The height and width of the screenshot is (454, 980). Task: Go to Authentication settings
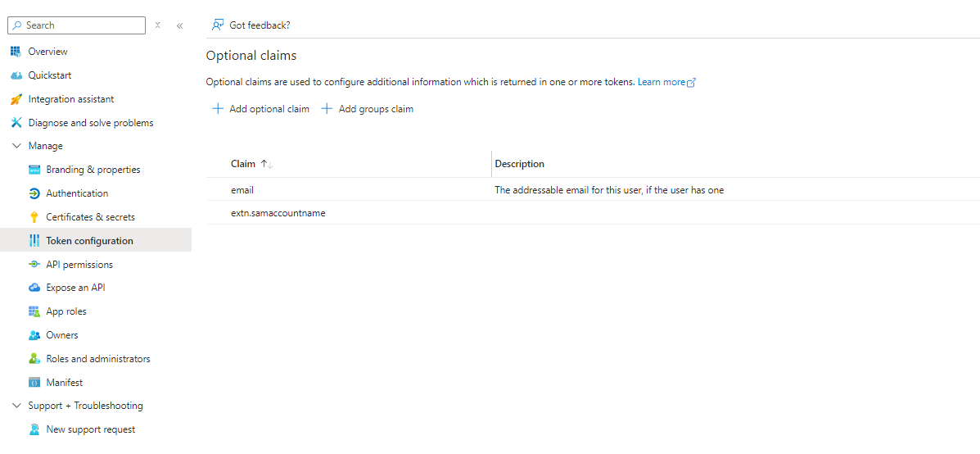[x=77, y=193]
